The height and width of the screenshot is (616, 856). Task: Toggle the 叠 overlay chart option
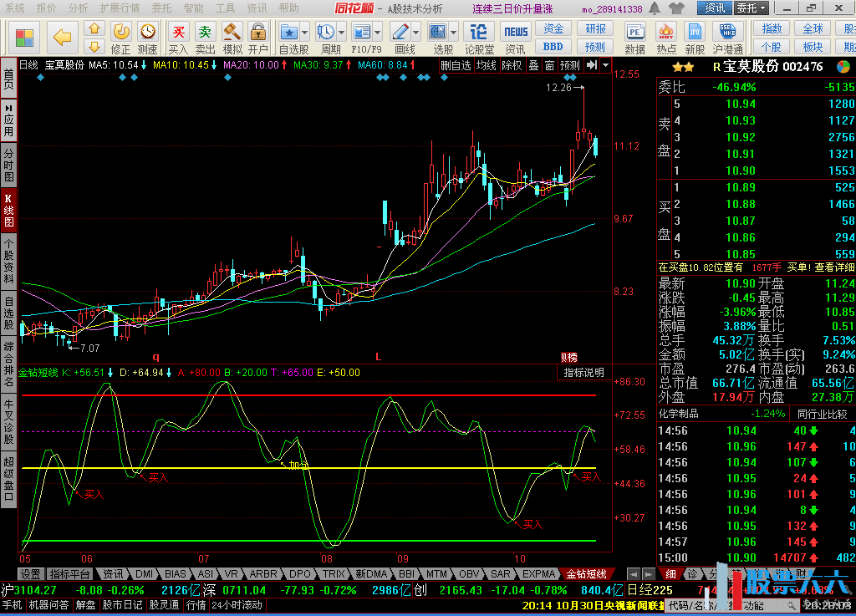533,65
